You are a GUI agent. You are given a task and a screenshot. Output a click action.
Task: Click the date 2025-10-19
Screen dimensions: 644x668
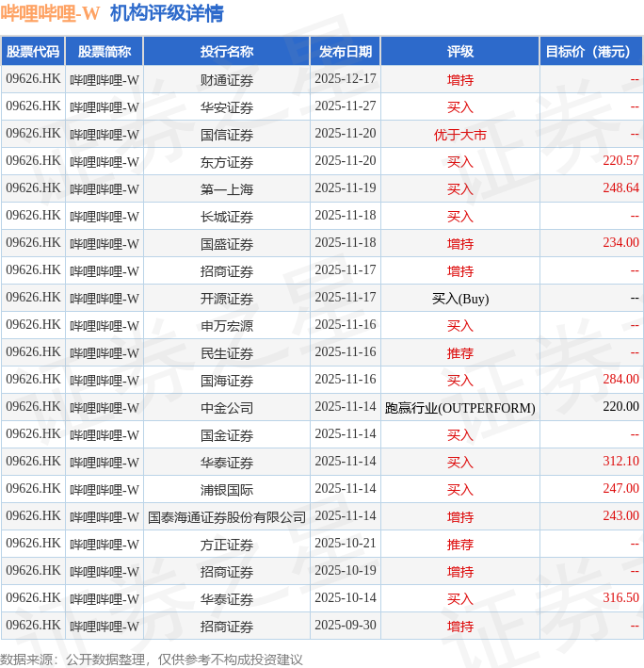tap(346, 570)
